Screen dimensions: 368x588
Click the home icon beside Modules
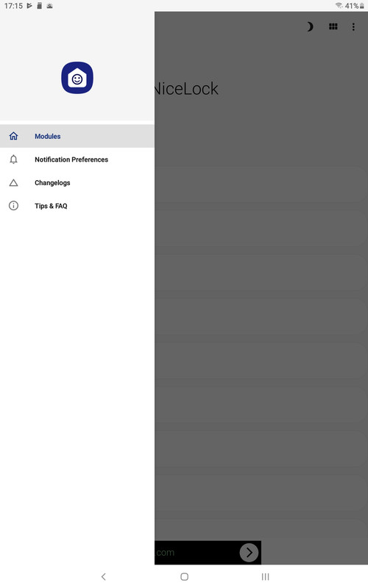13,136
